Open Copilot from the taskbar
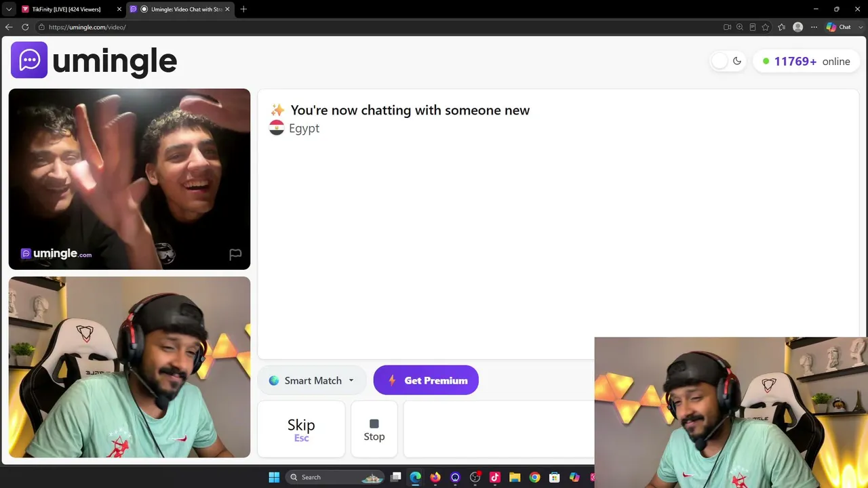Viewport: 868px width, 488px height. coord(574,477)
